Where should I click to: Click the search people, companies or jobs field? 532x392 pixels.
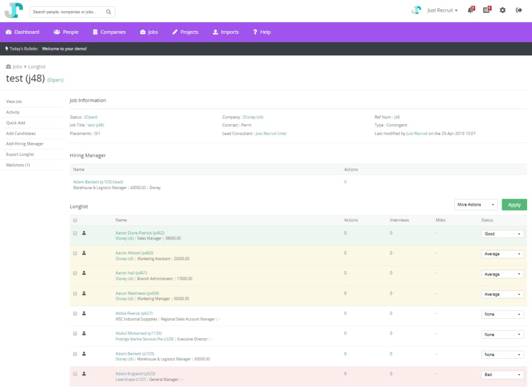68,12
